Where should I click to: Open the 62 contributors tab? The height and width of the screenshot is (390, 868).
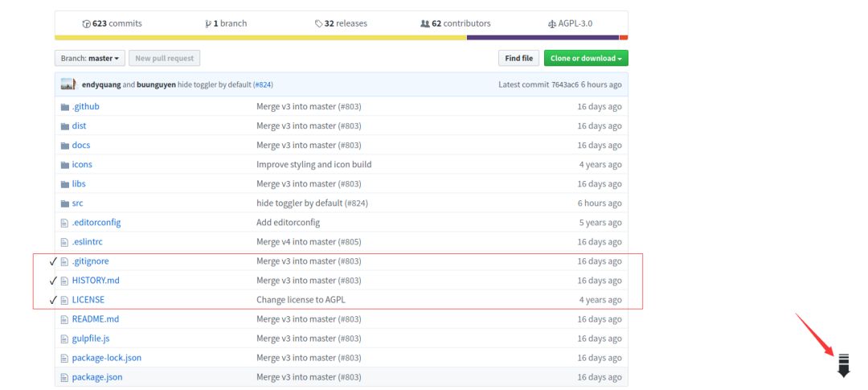click(x=456, y=24)
